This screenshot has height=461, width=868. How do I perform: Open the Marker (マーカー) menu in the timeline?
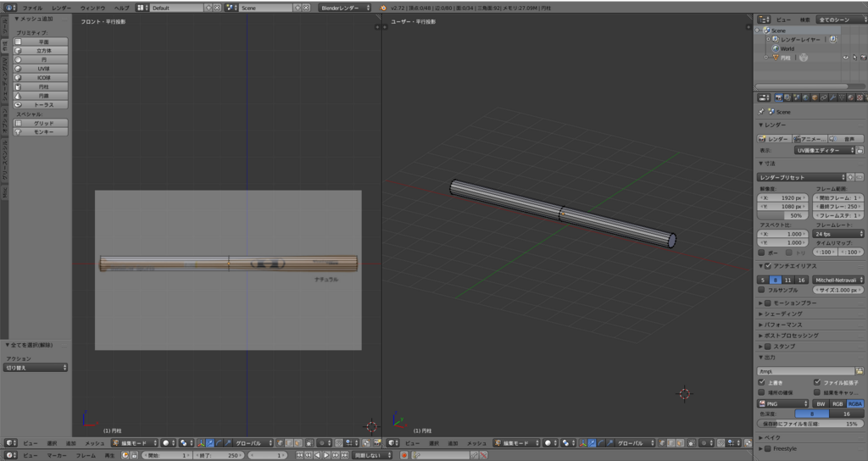(x=57, y=455)
